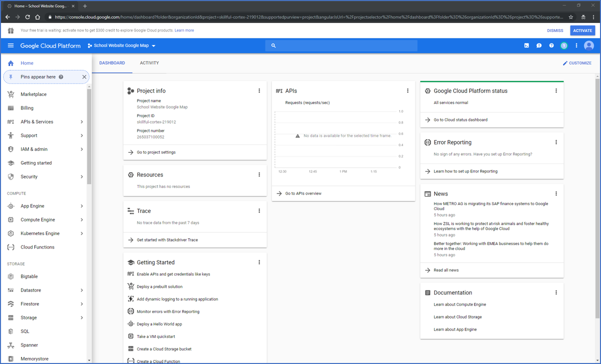
Task: Expand the Storage submenu arrow
Action: [81, 318]
